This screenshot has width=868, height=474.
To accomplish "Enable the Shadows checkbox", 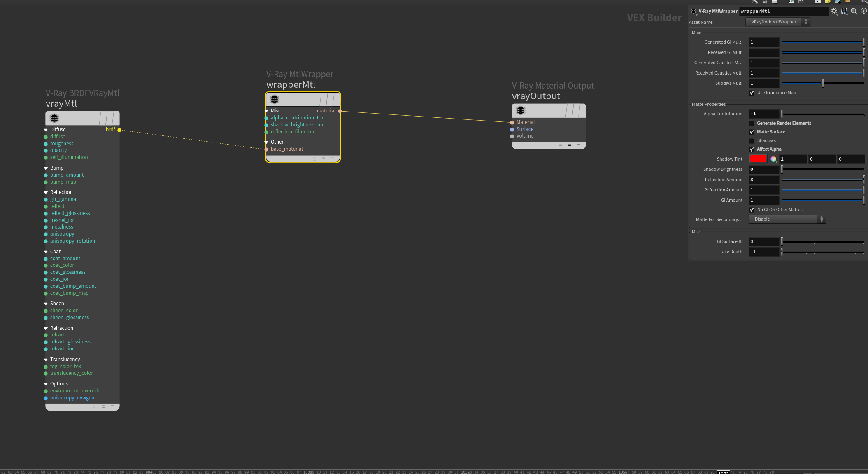I will (752, 141).
